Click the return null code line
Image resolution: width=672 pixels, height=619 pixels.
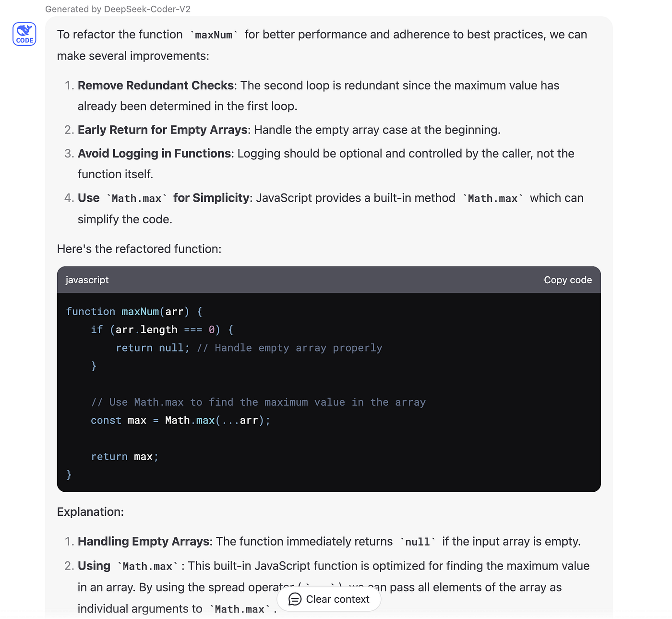249,348
